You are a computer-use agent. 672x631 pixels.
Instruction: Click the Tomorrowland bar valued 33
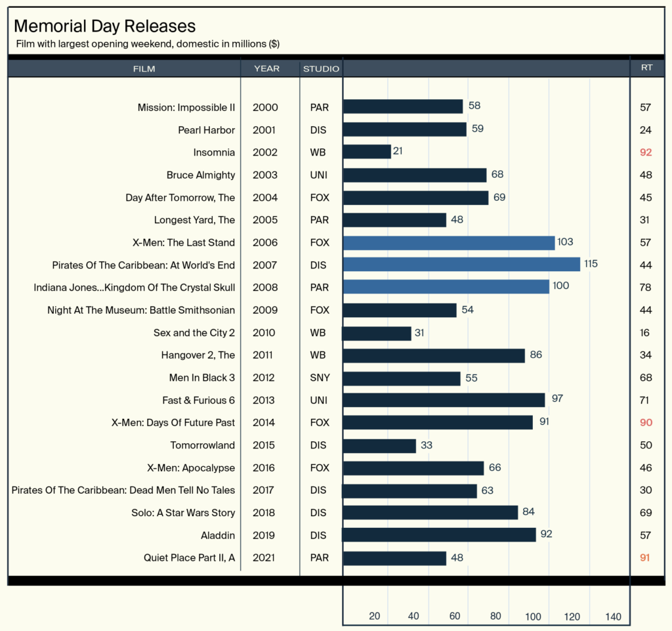pos(379,446)
